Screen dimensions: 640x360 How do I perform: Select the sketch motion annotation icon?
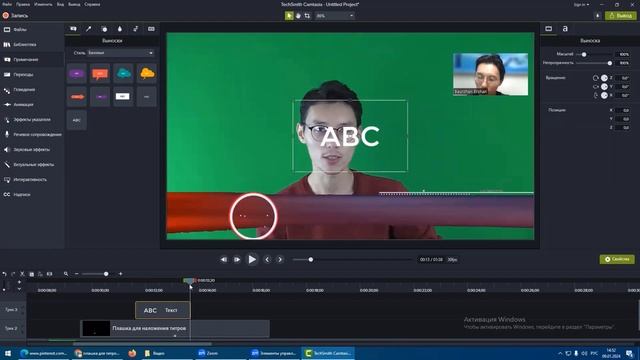coord(136,29)
